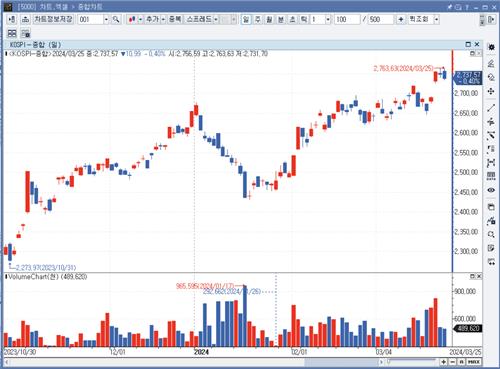This screenshot has width=500, height=369.
Task: Select the paint fill tool
Action: click(491, 77)
